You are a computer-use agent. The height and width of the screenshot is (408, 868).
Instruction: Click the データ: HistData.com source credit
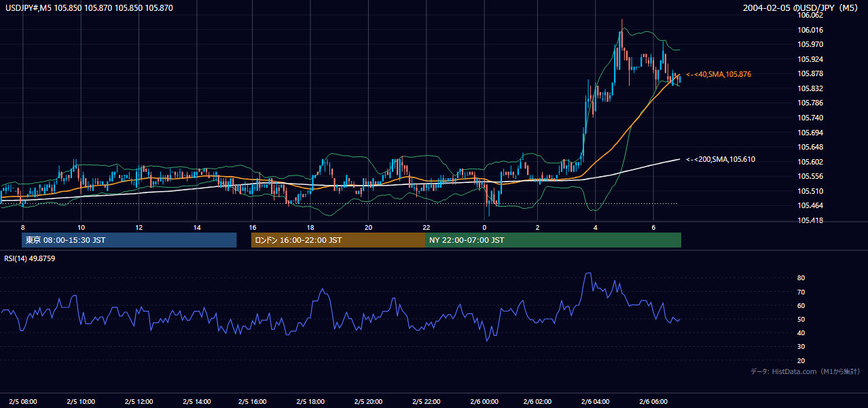(x=806, y=371)
